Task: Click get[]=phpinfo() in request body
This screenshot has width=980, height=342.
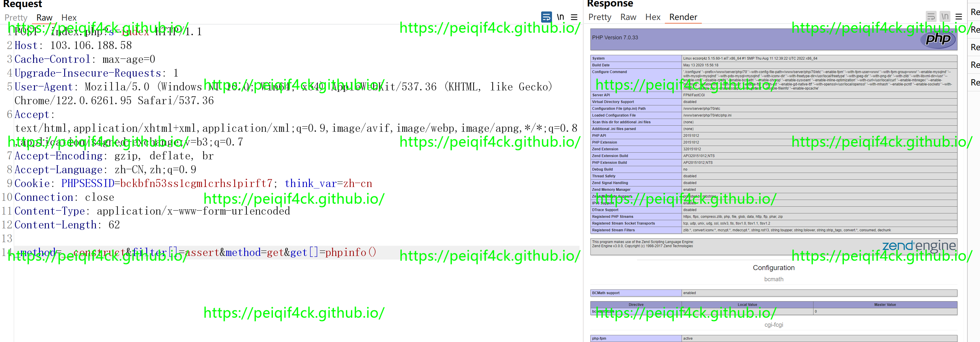Action: 333,252
